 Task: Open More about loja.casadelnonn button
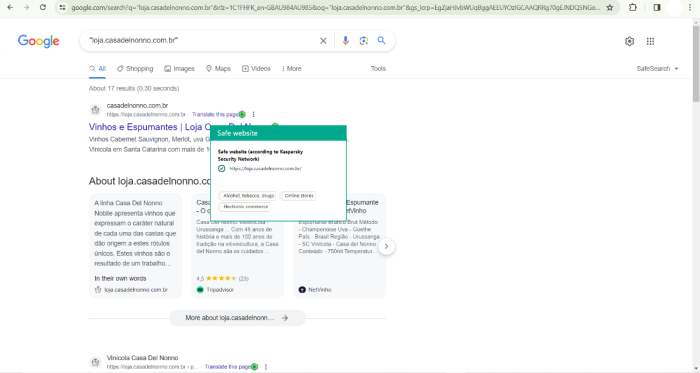(x=237, y=318)
